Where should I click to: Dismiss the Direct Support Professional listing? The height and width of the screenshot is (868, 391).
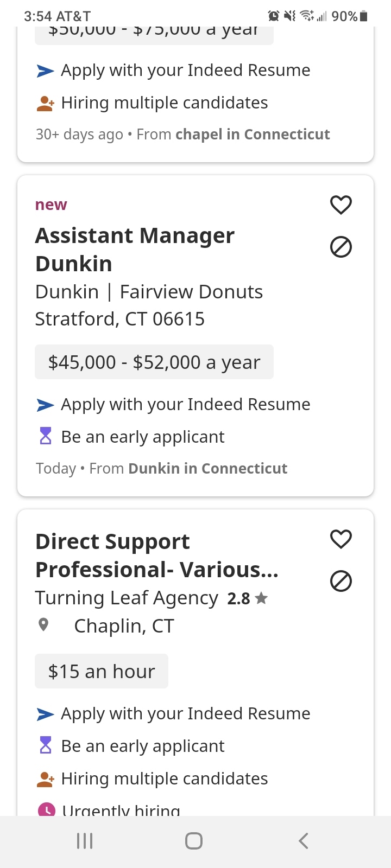pos(341,582)
